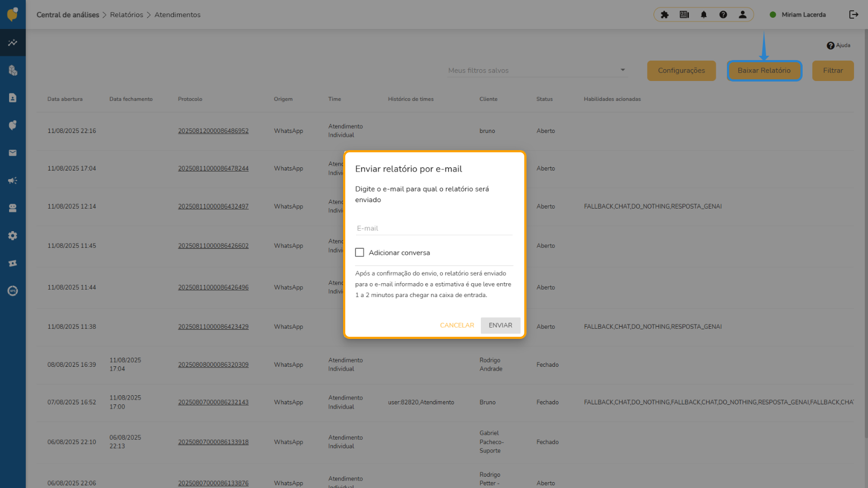Click CANCELAR in the e-mail dialog

457,326
